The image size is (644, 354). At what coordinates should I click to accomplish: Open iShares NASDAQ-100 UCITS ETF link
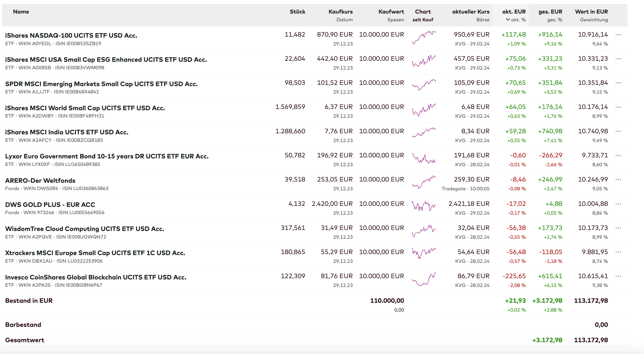(x=71, y=35)
